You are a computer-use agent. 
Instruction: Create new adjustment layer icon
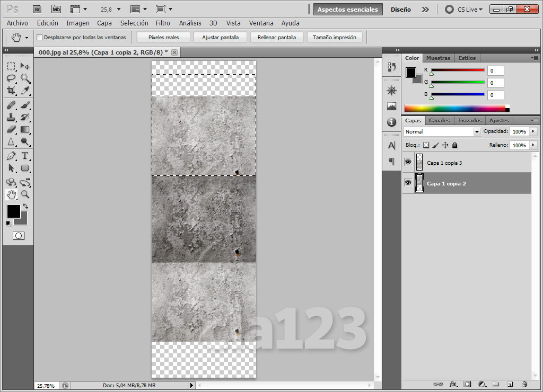pyautogui.click(x=482, y=384)
